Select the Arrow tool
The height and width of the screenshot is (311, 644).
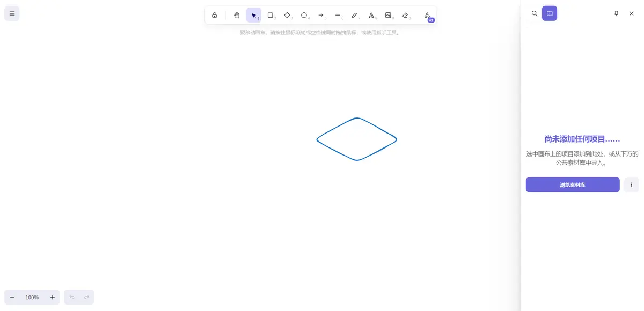[321, 15]
